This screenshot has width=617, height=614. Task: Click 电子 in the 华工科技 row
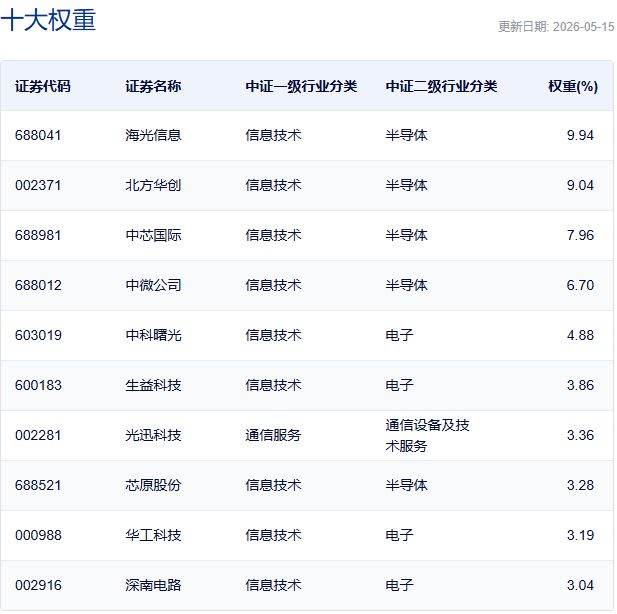click(x=399, y=535)
